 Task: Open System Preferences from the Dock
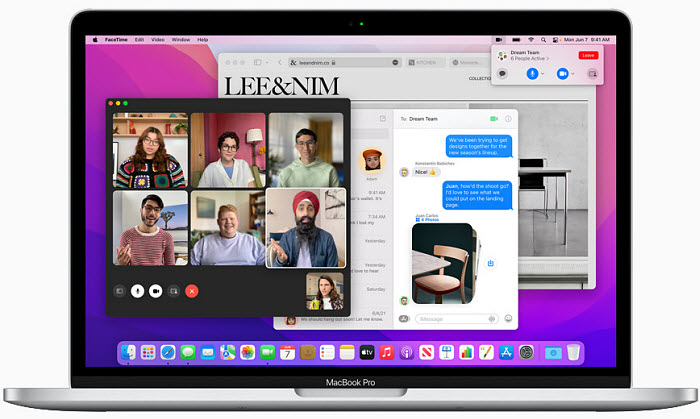point(526,353)
